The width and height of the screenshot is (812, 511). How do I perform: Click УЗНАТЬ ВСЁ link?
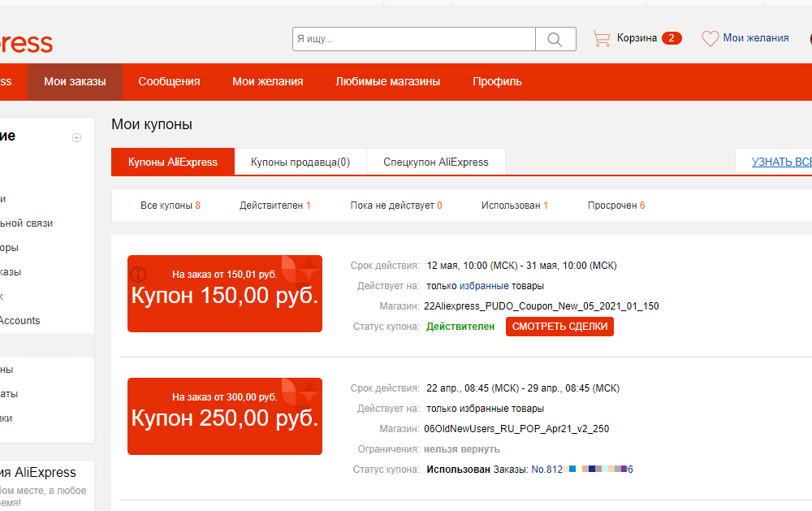tap(781, 162)
